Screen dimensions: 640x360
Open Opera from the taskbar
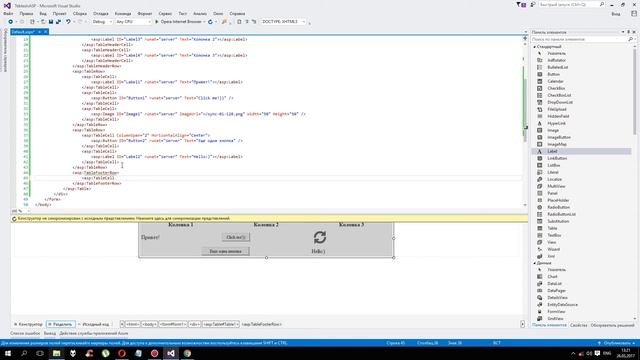[122, 353]
